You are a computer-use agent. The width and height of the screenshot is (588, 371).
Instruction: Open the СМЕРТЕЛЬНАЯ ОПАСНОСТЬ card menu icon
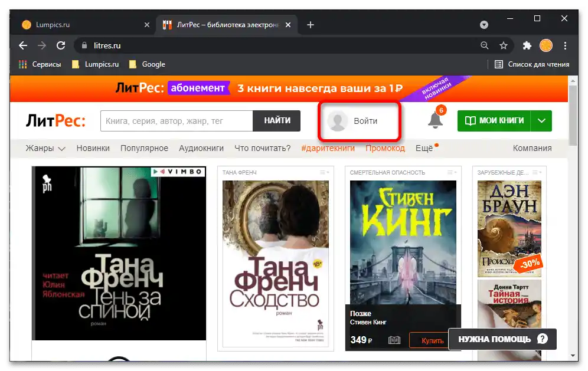tap(452, 172)
